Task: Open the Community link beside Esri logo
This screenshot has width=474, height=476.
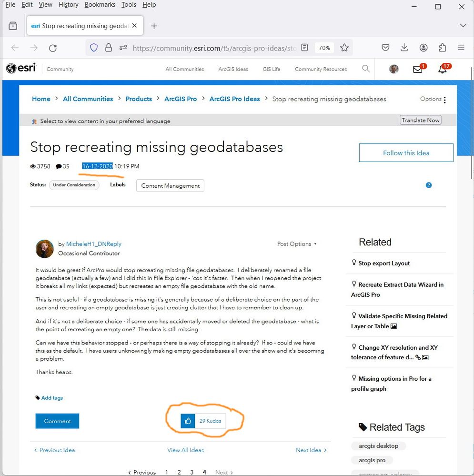Action: pyautogui.click(x=60, y=69)
